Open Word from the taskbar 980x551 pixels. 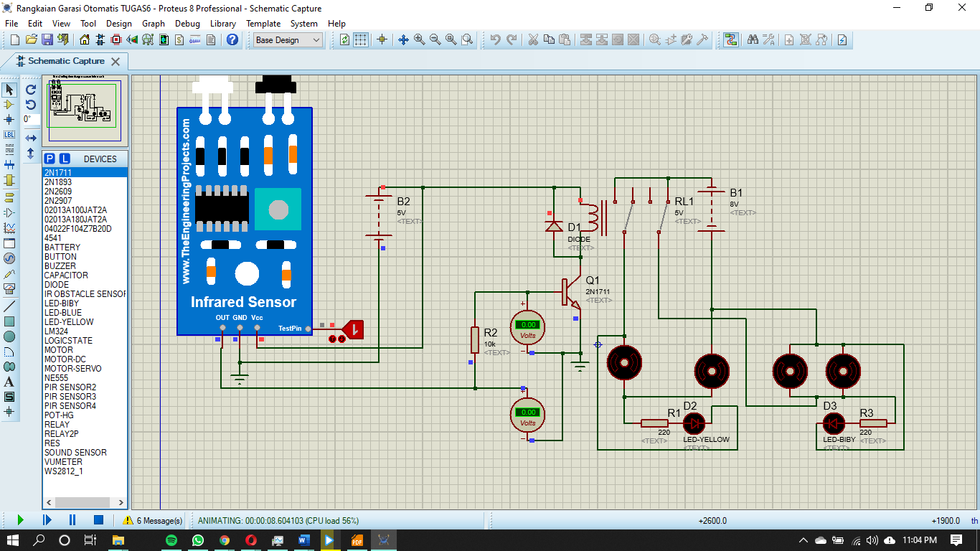click(x=303, y=540)
